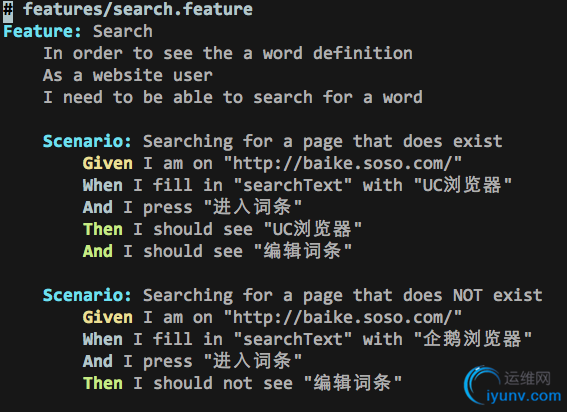Click the comment line "# features/search.feature"
The width and height of the screenshot is (567, 412).
pos(128,9)
